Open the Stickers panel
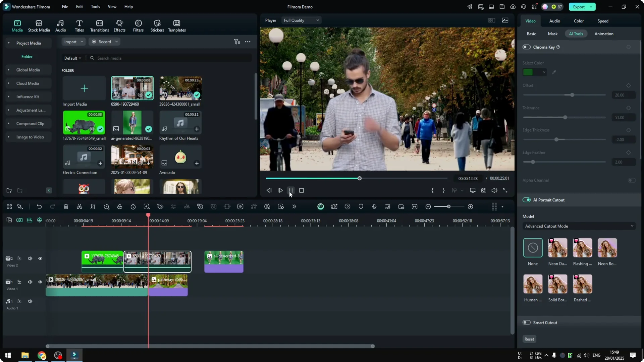 157,25
